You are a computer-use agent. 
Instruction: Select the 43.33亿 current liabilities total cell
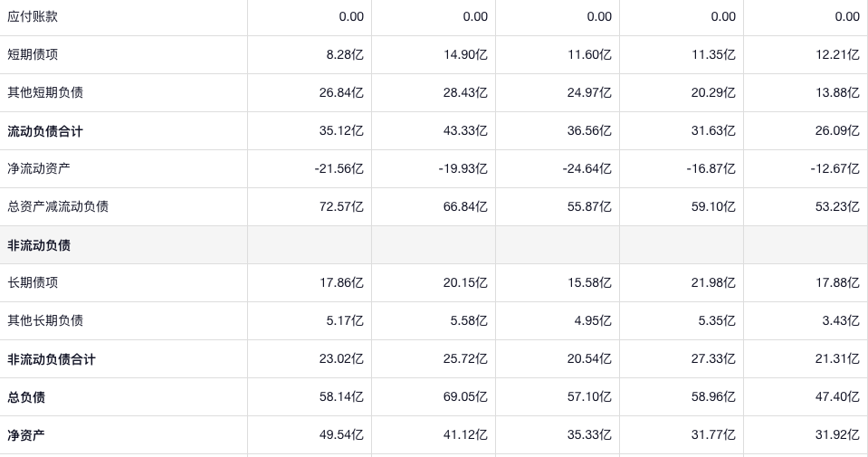[465, 131]
